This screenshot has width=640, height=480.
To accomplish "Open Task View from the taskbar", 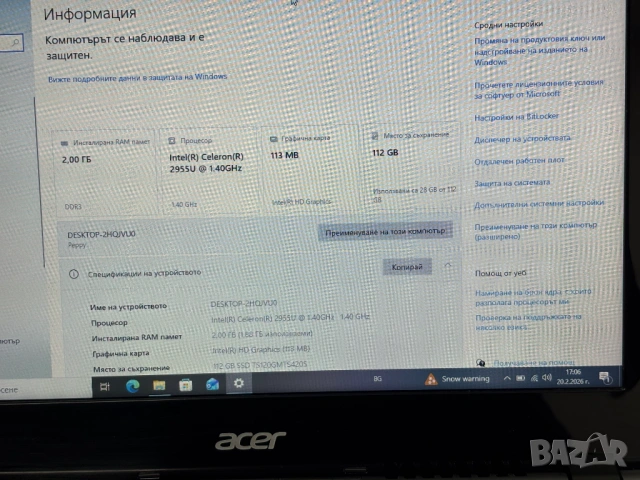I will (104, 387).
